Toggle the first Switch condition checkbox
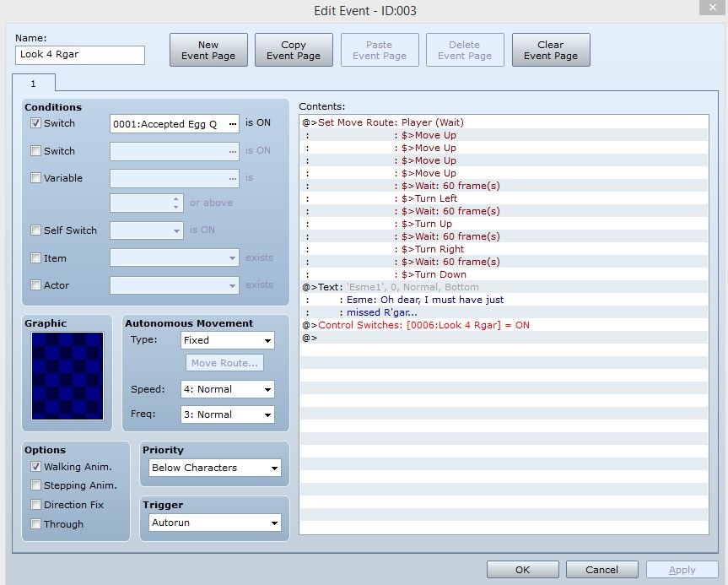 35,123
